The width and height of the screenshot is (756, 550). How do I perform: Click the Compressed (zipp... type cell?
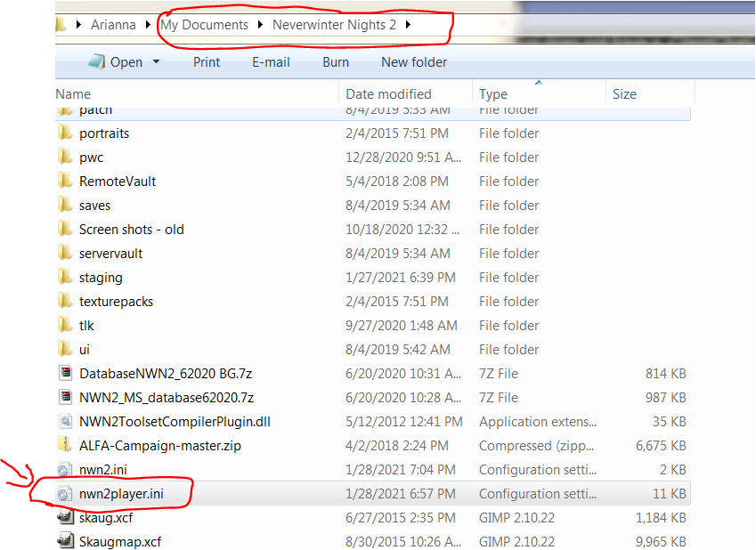coord(536,446)
